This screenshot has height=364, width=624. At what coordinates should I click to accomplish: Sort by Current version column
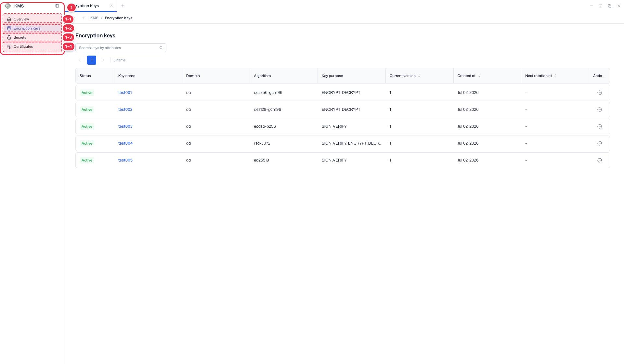pos(419,76)
